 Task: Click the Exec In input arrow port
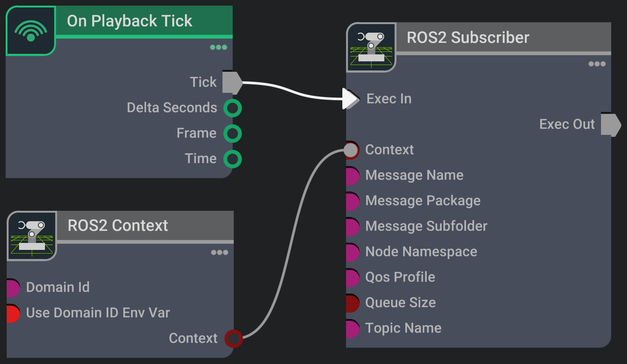350,99
